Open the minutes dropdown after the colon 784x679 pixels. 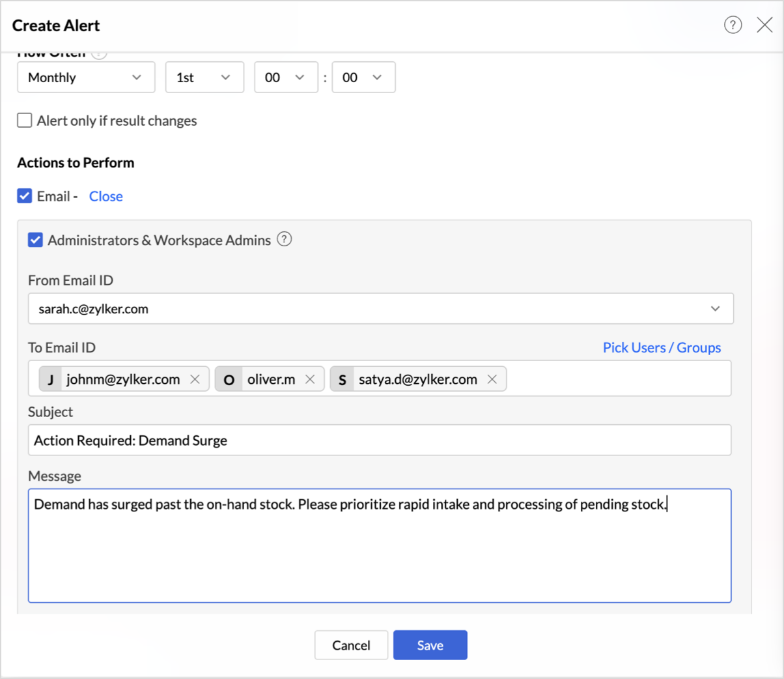tap(363, 78)
